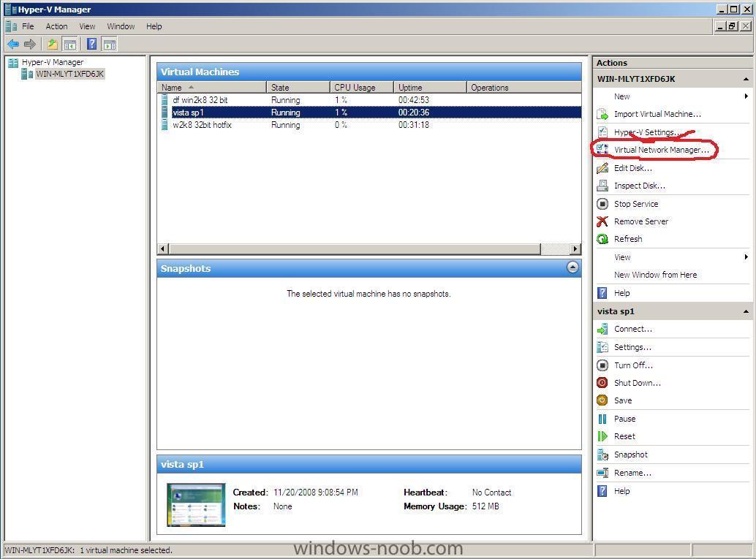This screenshot has width=756, height=559.
Task: Click the green Refresh icon
Action: (602, 239)
